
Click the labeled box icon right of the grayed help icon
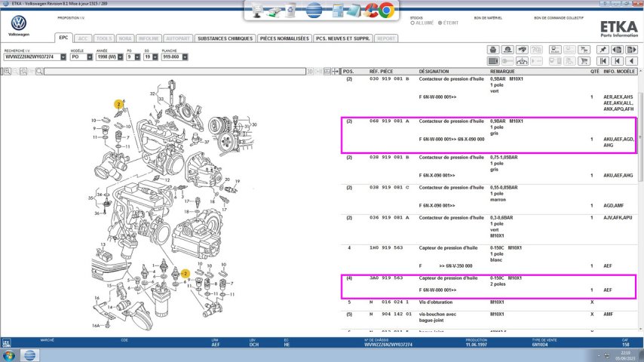coord(555,50)
